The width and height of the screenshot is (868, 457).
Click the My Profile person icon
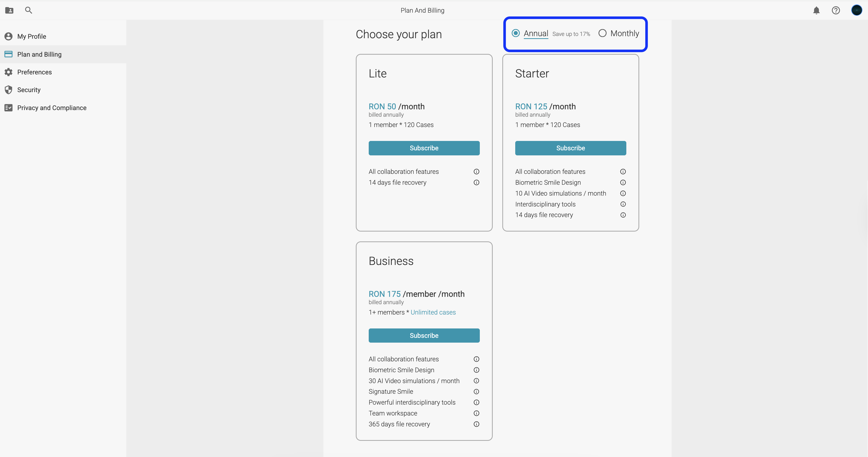click(8, 36)
